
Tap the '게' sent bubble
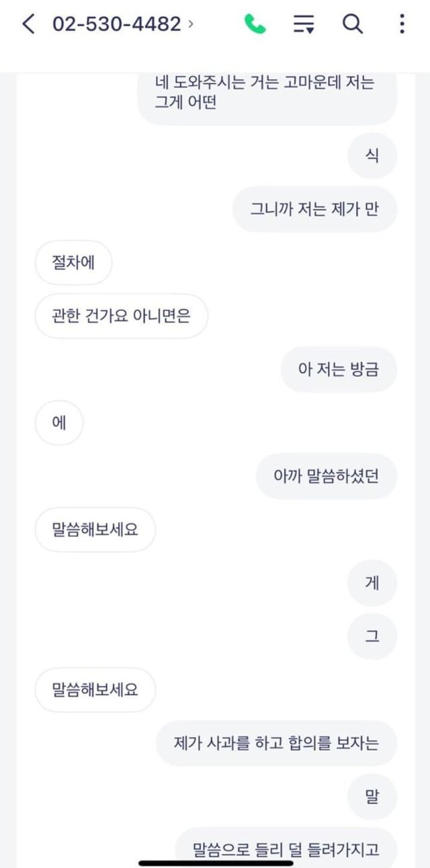(372, 583)
